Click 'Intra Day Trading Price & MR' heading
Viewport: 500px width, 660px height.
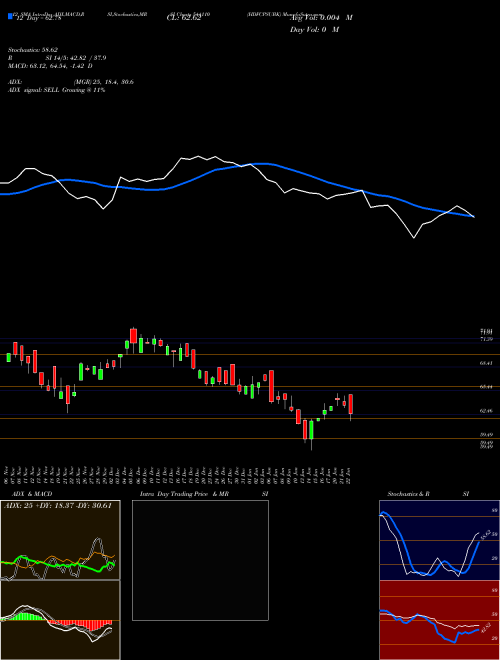[184, 494]
